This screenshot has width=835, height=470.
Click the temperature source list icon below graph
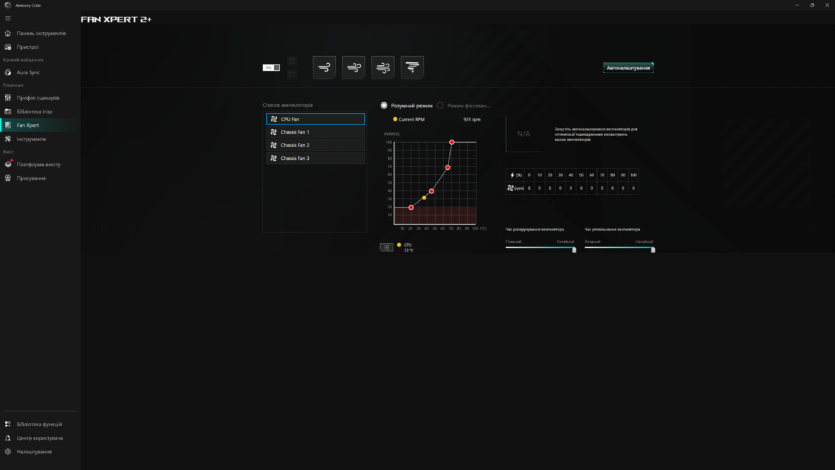pos(387,247)
